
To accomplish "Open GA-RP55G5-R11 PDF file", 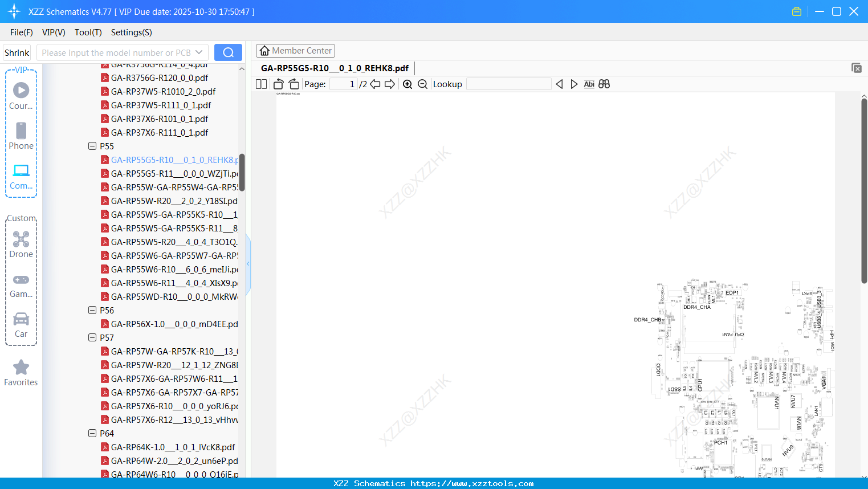I will (174, 173).
